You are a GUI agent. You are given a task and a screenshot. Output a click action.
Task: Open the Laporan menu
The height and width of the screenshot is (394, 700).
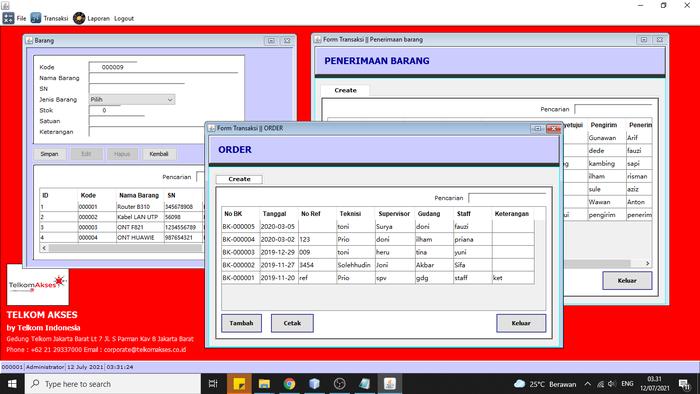(x=98, y=18)
